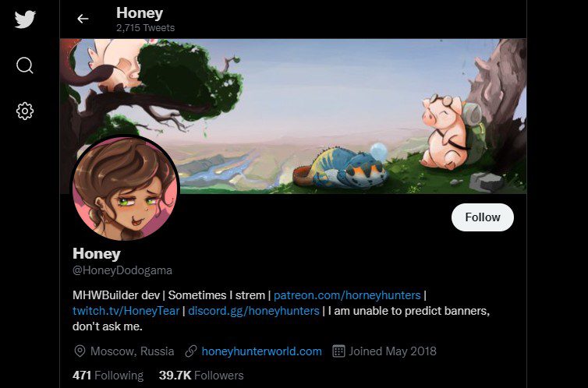
Task: Open twitch.tv/HoneyTear link
Action: pos(126,311)
